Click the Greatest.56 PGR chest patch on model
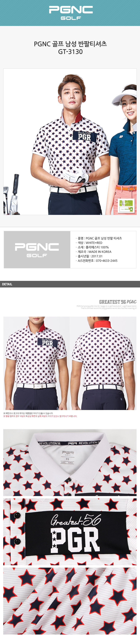 [x=84, y=135]
